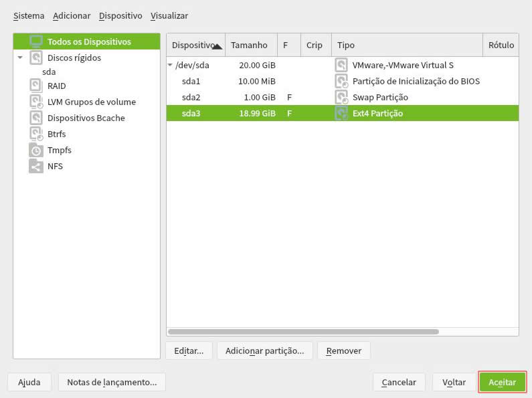The width and height of the screenshot is (532, 398).
Task: Select the sda1 partition row
Action: (x=191, y=82)
